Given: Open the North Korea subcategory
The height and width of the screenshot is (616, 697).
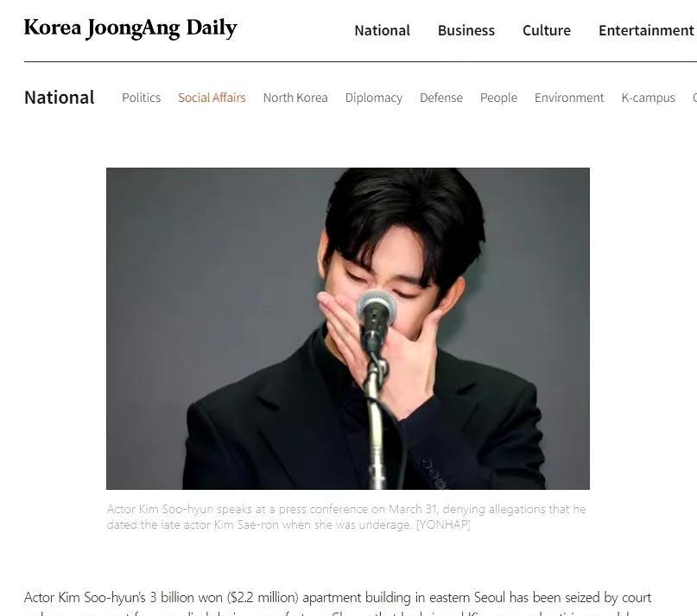Looking at the screenshot, I should [295, 98].
